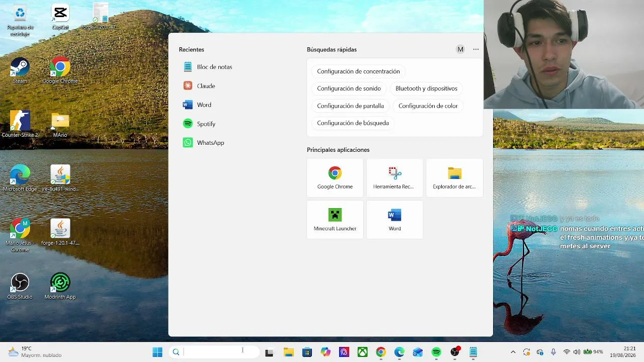Open WhatsApp from the Recientes list
Screen dimensions: 644x362
click(x=203, y=143)
